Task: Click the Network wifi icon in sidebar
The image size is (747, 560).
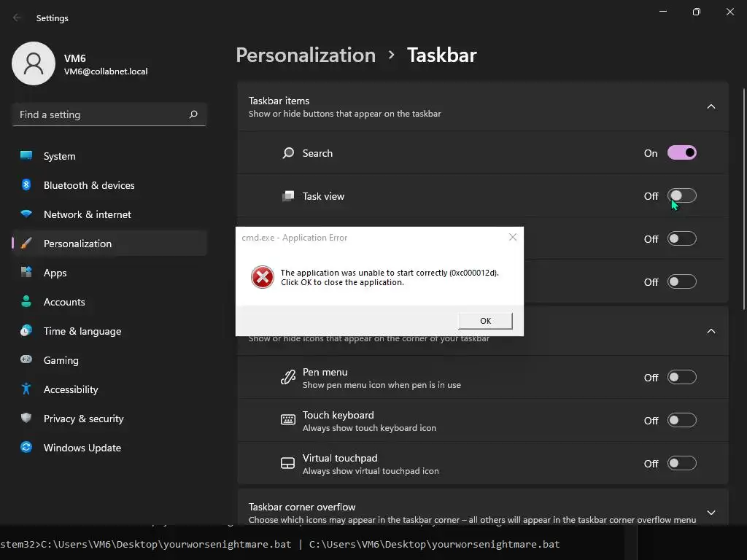Action: pyautogui.click(x=26, y=214)
